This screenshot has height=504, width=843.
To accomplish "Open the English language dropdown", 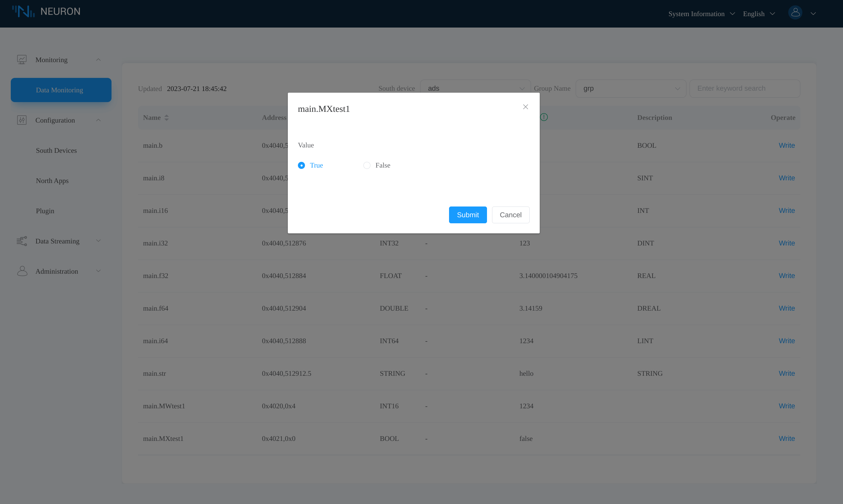I will [759, 13].
